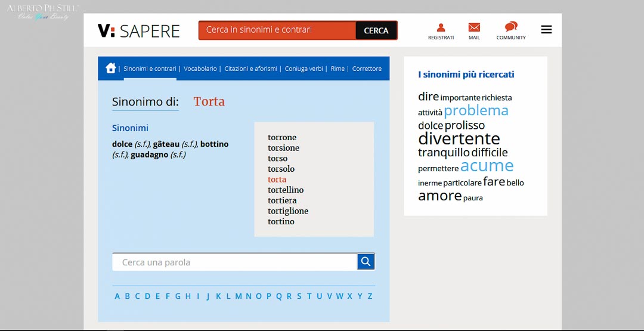Click 'inerme' in the word cloud
The width and height of the screenshot is (644, 331).
coord(430,183)
